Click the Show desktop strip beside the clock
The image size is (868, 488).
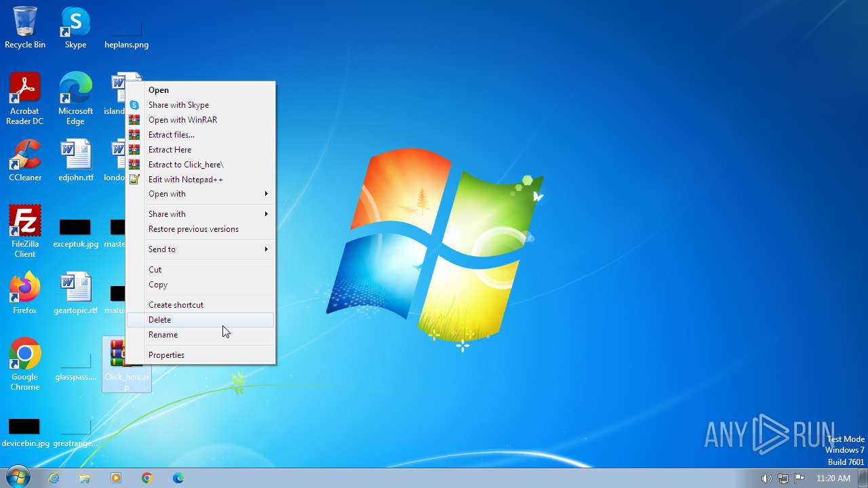pos(863,478)
